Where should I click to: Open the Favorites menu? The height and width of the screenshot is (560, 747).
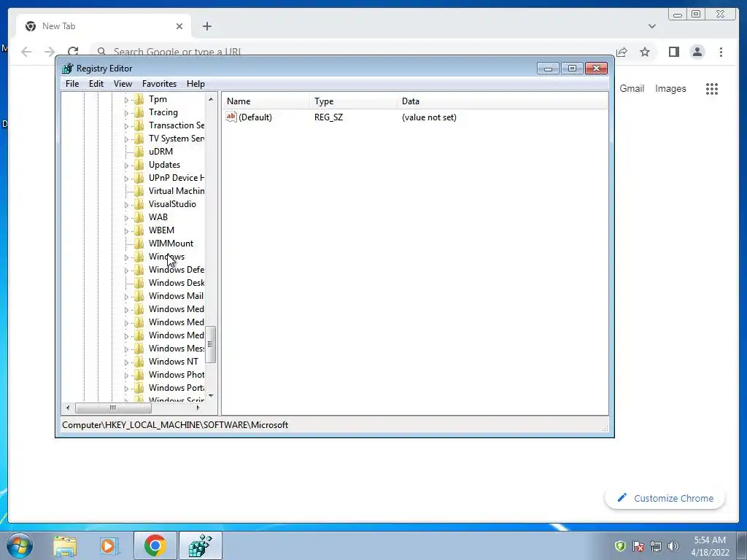point(159,84)
